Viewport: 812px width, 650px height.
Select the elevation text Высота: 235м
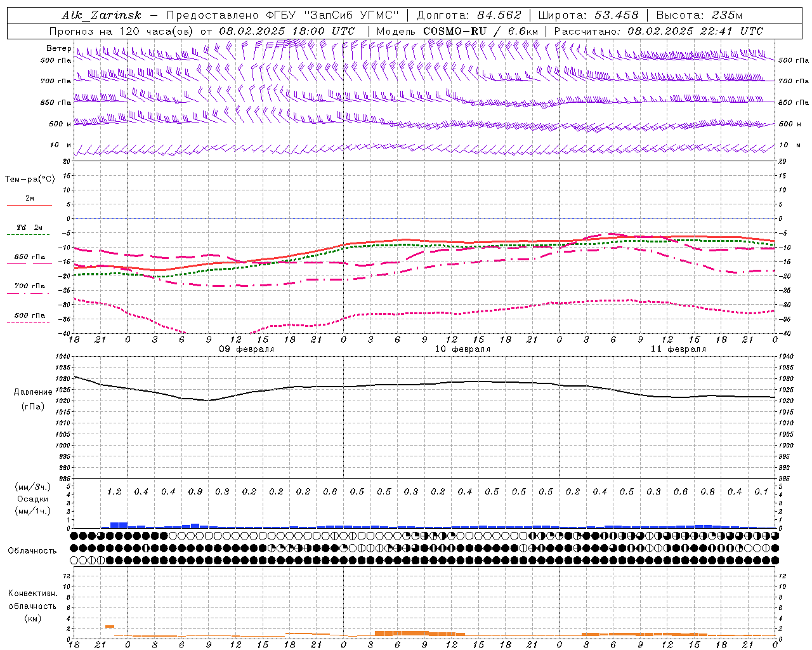pyautogui.click(x=698, y=15)
